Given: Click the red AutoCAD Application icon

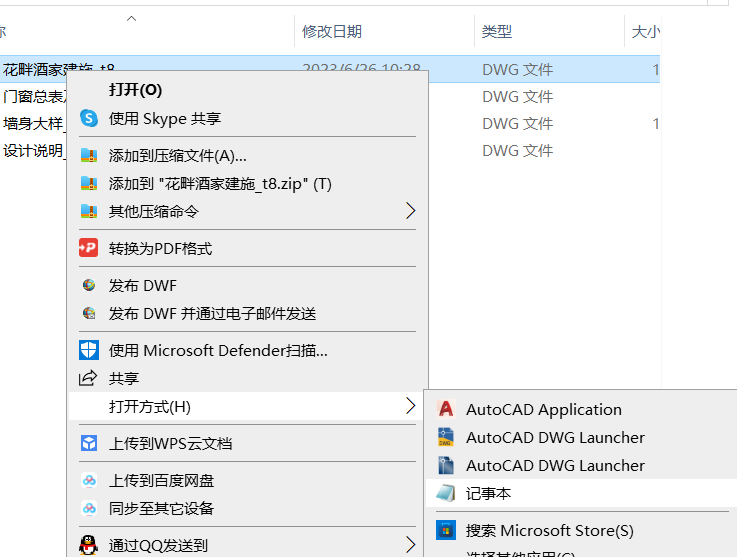Looking at the screenshot, I should (446, 409).
